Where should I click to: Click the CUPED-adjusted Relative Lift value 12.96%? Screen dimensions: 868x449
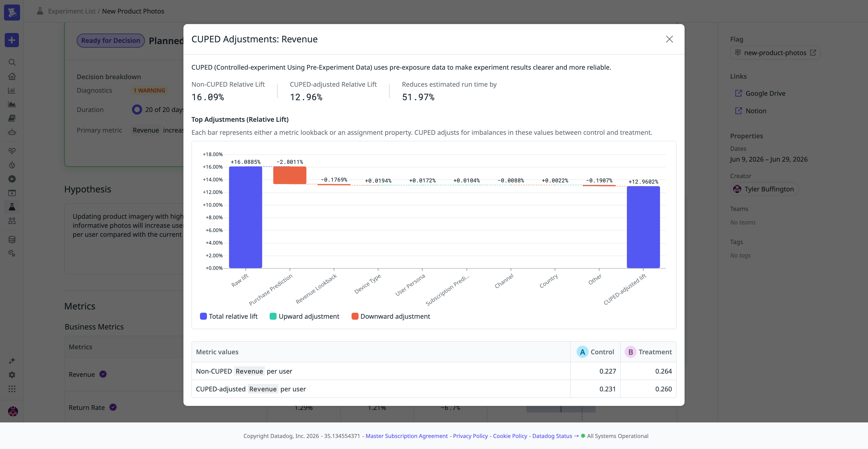point(306,97)
